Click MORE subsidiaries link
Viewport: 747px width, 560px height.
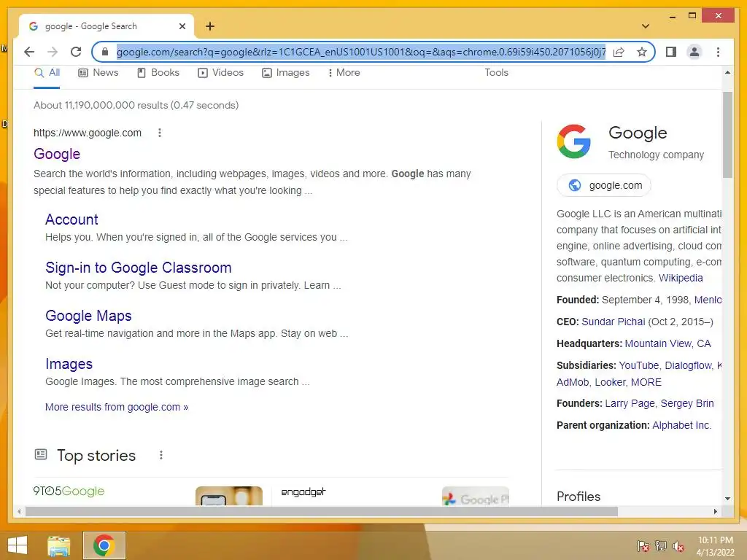click(646, 382)
